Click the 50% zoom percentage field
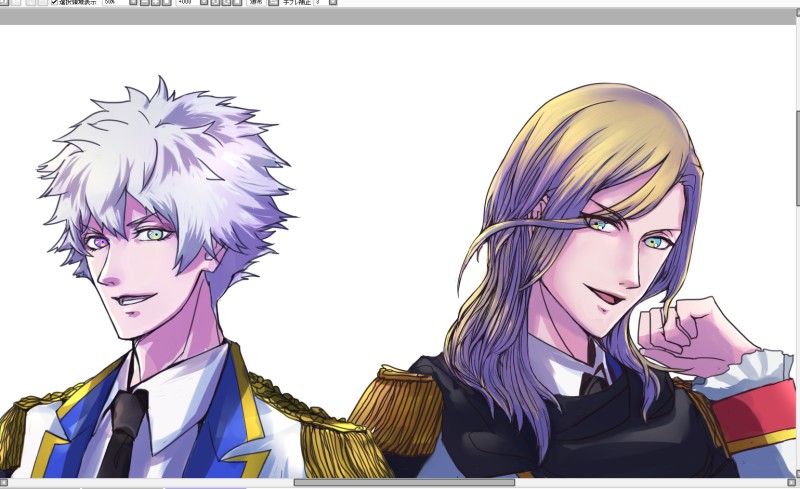800x489 pixels. pyautogui.click(x=115, y=2)
